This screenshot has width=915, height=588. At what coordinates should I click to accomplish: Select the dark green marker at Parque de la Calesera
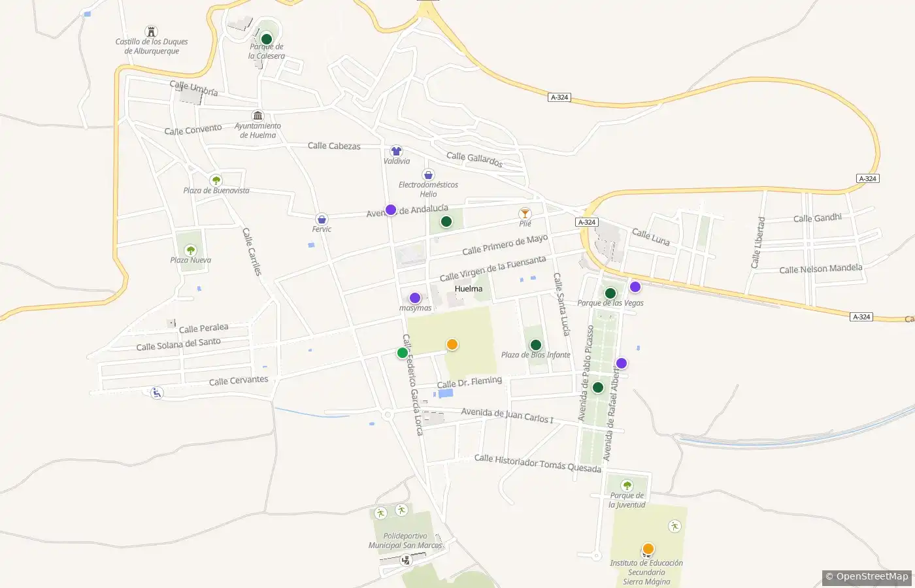pyautogui.click(x=267, y=39)
